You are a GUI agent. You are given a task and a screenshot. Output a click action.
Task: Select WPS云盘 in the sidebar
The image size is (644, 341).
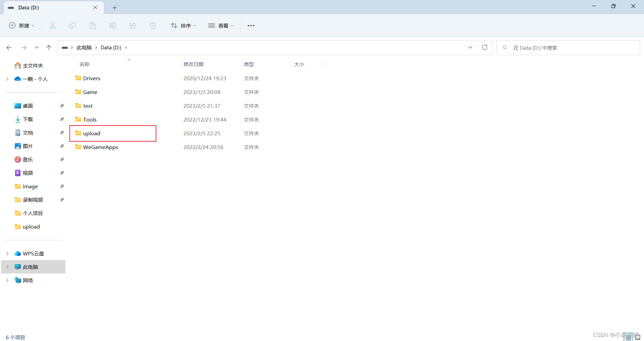33,253
